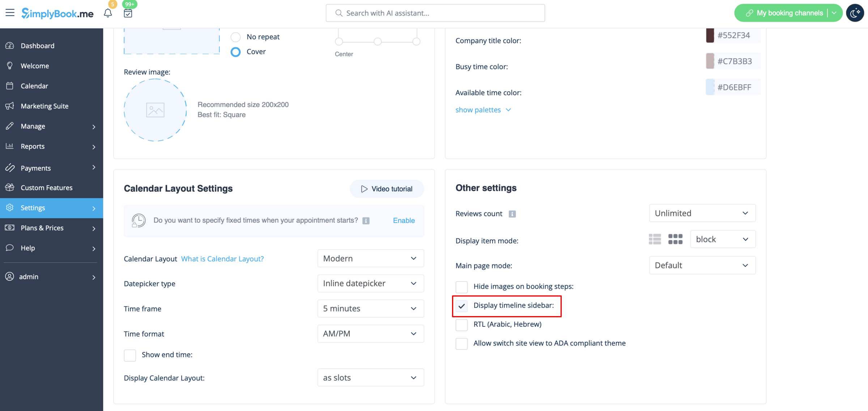Screen dimensions: 868x411
Task: Toggle dark mode with the moon icon
Action: (x=855, y=13)
